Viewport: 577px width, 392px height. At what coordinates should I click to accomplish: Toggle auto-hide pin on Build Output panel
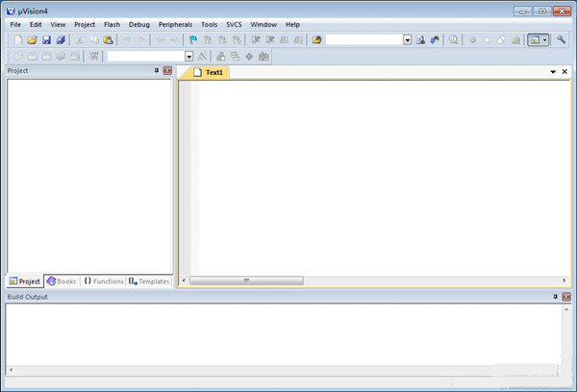[x=555, y=297]
